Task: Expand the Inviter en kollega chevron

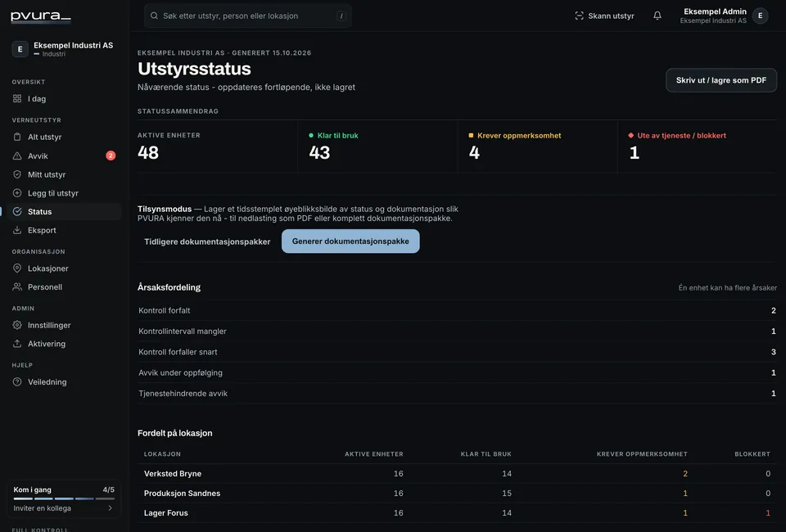Action: click(x=111, y=508)
